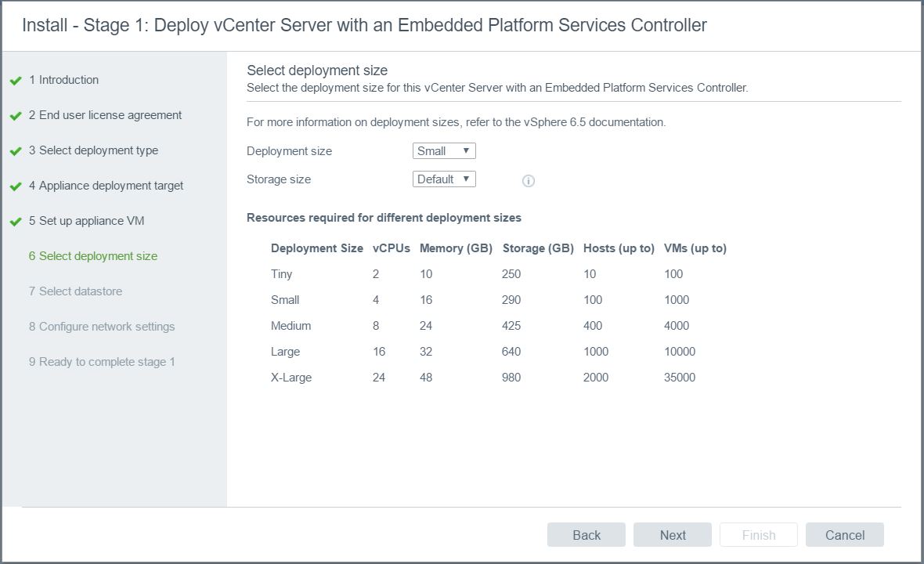Click the checkmark beside End user license agreement

pos(16,116)
